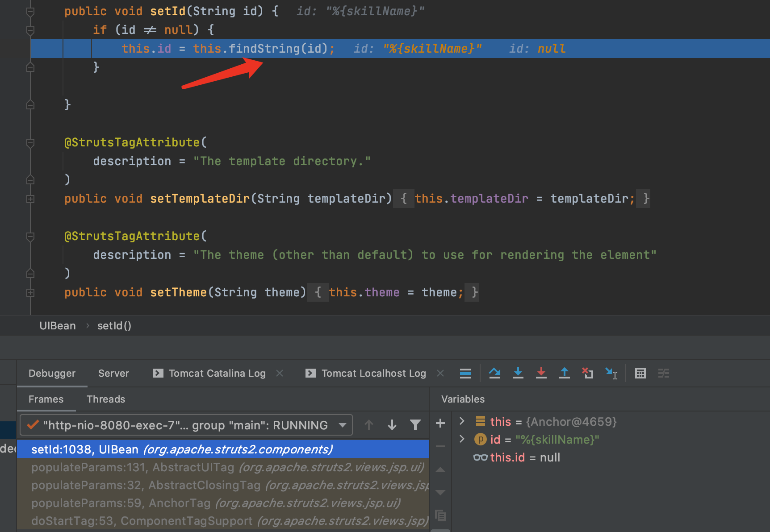770x532 pixels.
Task: Click the first @StrutsTagAttribute annotation
Action: click(x=132, y=142)
